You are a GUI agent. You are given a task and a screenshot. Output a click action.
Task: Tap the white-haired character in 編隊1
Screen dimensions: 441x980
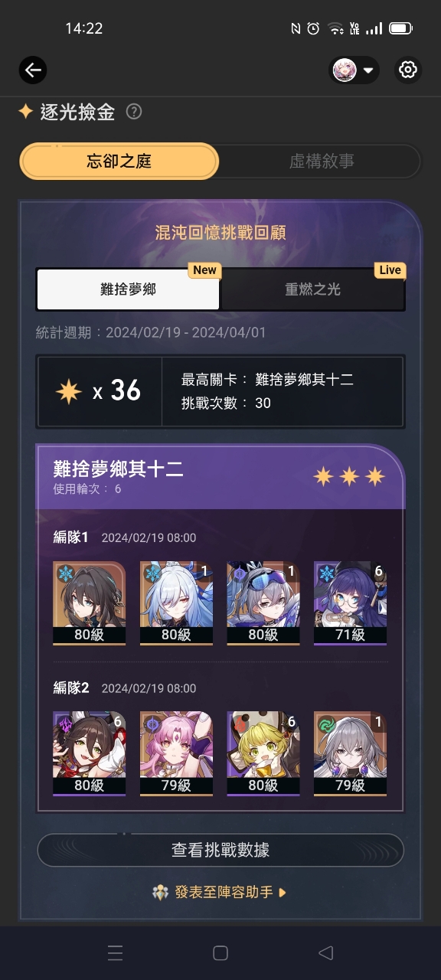tap(176, 604)
